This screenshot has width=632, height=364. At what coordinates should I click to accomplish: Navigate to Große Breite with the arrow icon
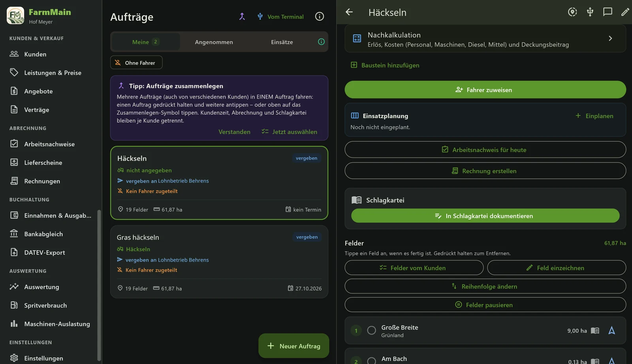tap(612, 330)
